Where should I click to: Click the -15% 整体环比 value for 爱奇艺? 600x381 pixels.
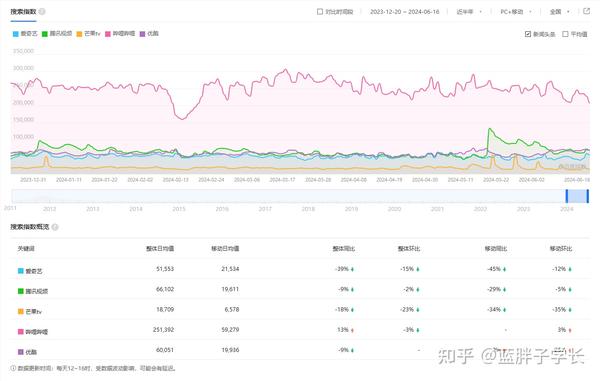[407, 269]
